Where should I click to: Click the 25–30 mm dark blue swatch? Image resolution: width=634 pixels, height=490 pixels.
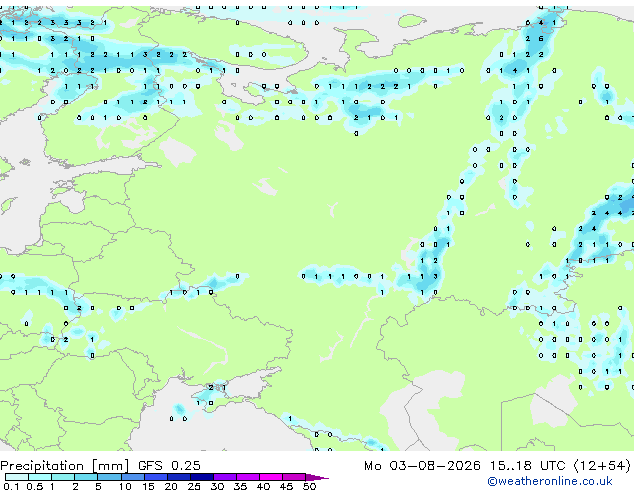201,477
